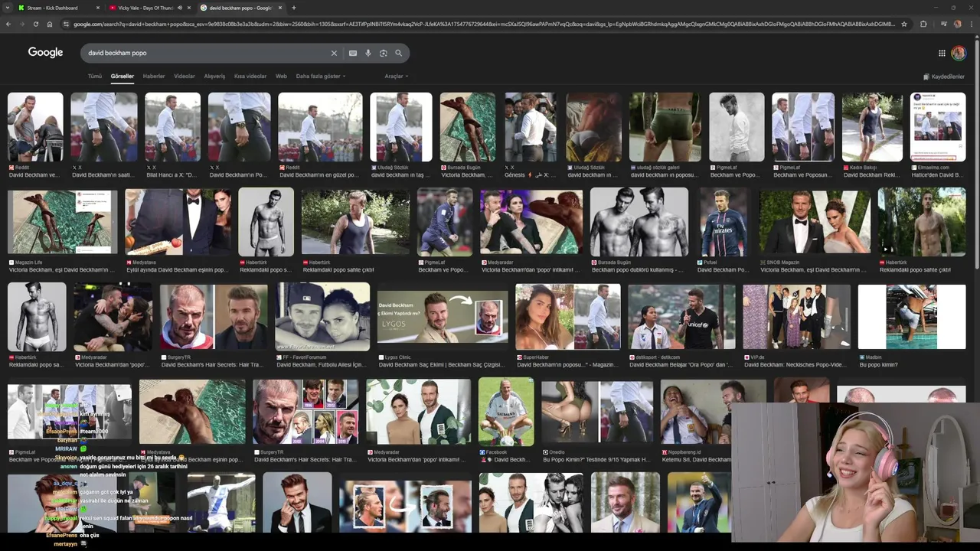Click the browser address bar URL
The image size is (980, 551).
(482, 24)
